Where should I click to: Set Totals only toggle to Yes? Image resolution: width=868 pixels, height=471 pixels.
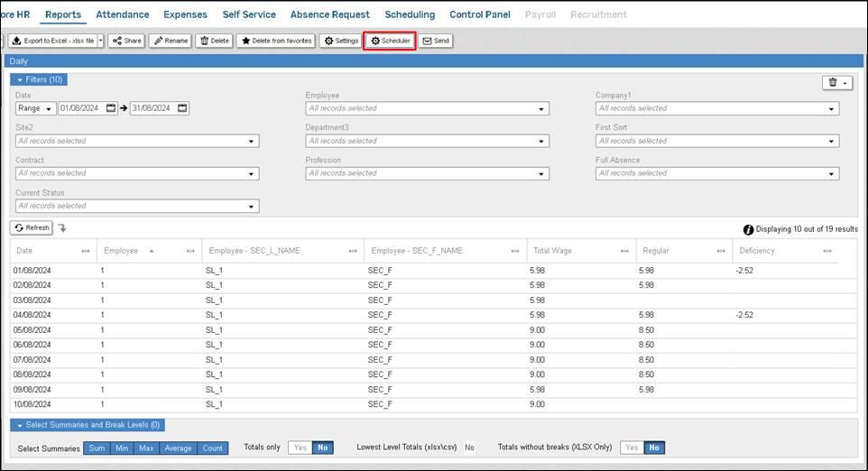click(x=299, y=448)
